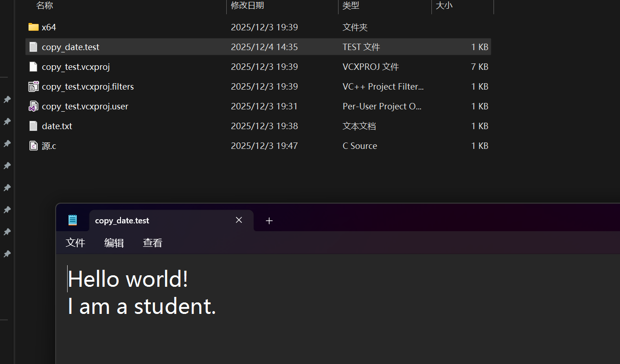Image resolution: width=620 pixels, height=364 pixels.
Task: Click the x64 folder icon
Action: (x=33, y=27)
